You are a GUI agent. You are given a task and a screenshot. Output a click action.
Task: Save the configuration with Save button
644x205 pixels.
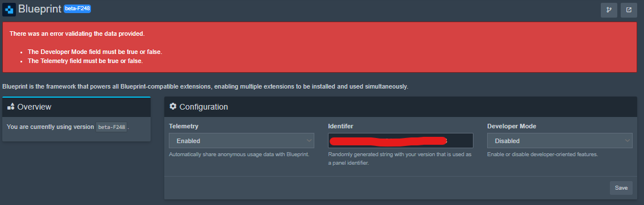click(x=621, y=188)
